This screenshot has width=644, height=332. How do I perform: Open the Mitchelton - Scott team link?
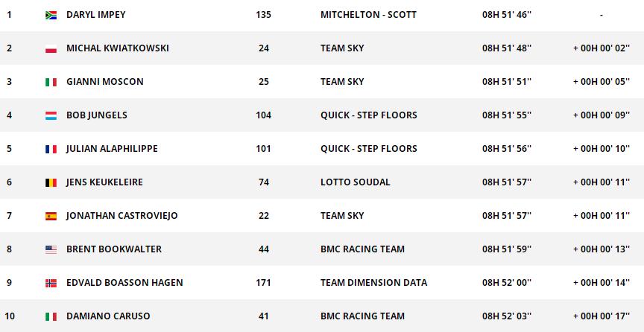368,15
